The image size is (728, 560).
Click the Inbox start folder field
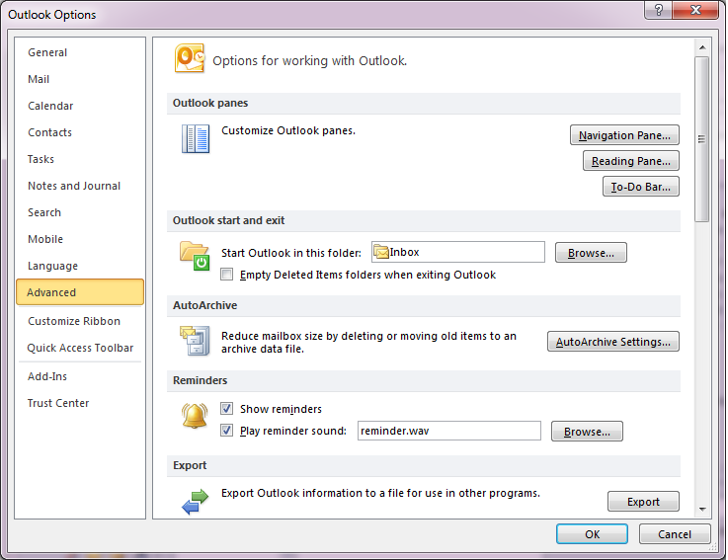[458, 253]
